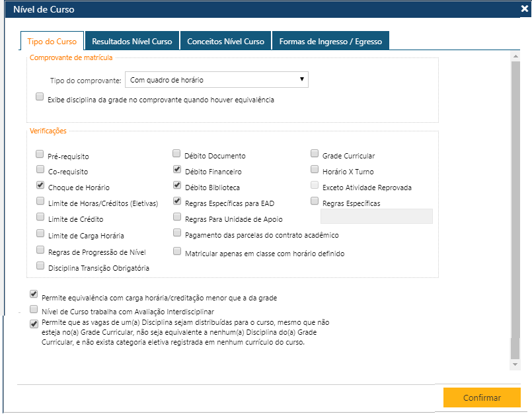Uncheck Débito Biblioteca option
The image size is (532, 414).
click(177, 186)
